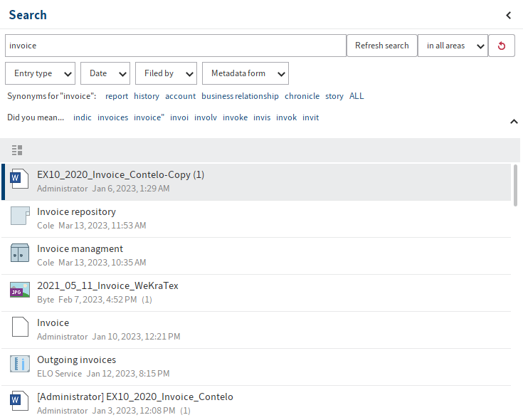523x420 pixels.
Task: Click the cabinet icon of Invoice managment
Action: pos(20,253)
